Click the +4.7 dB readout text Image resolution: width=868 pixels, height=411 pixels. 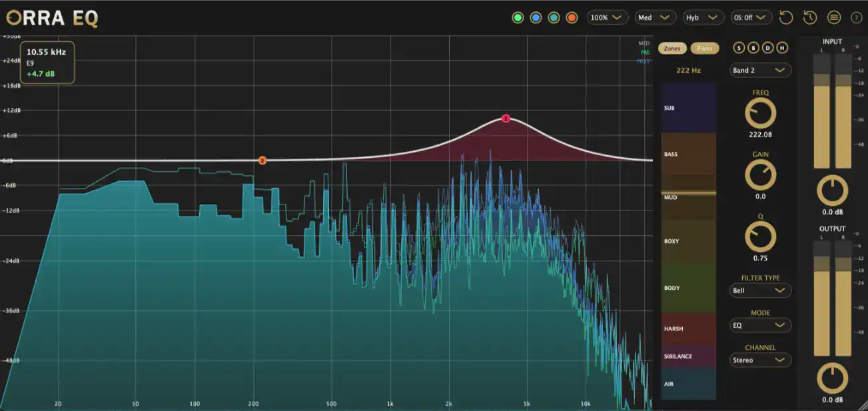click(40, 74)
